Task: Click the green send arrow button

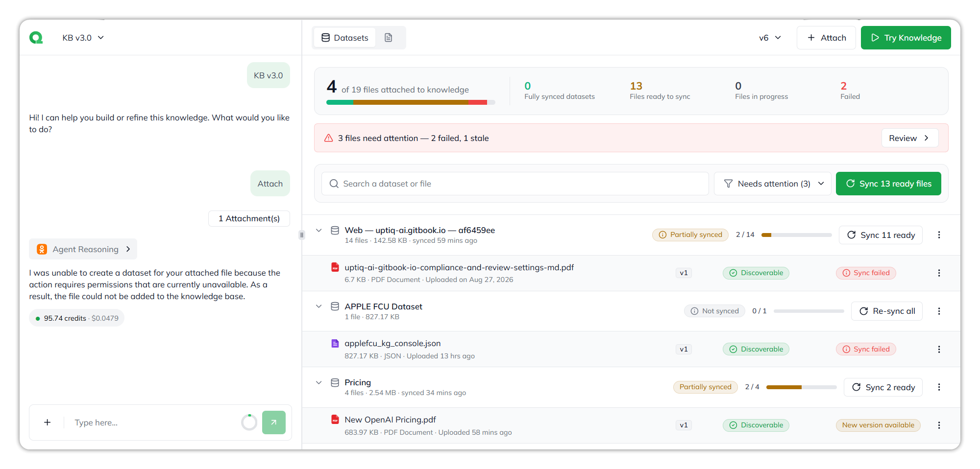Action: point(274,422)
